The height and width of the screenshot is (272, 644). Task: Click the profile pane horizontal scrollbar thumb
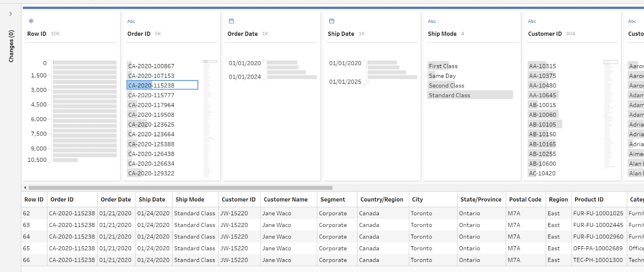click(x=180, y=188)
